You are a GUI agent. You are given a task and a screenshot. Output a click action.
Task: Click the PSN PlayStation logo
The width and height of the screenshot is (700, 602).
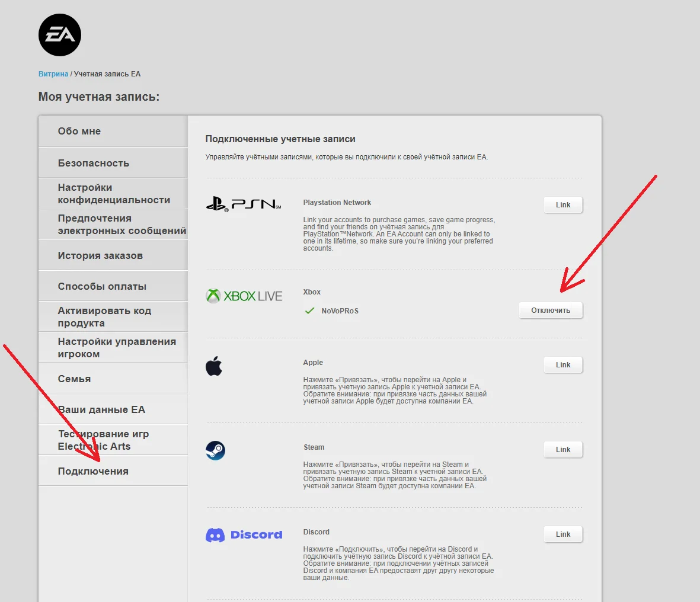244,204
